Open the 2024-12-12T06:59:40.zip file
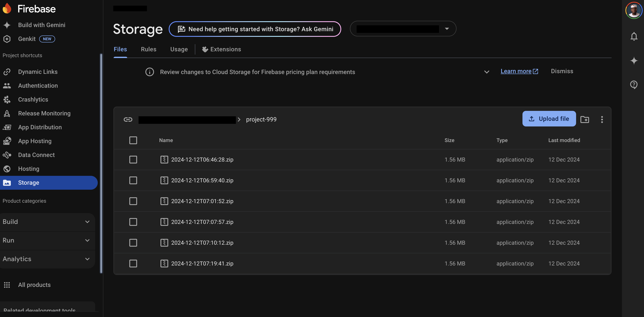Image resolution: width=644 pixels, height=317 pixels. [202, 180]
